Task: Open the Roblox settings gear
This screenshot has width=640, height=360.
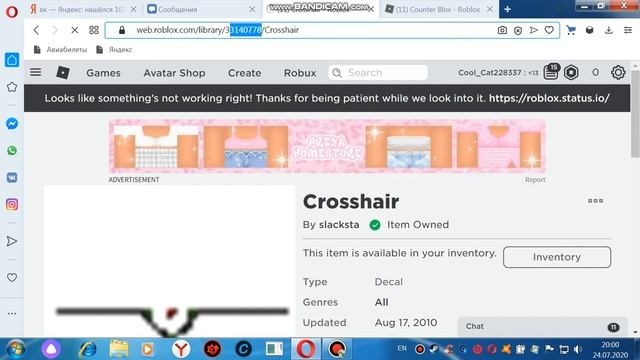Action: (x=618, y=73)
